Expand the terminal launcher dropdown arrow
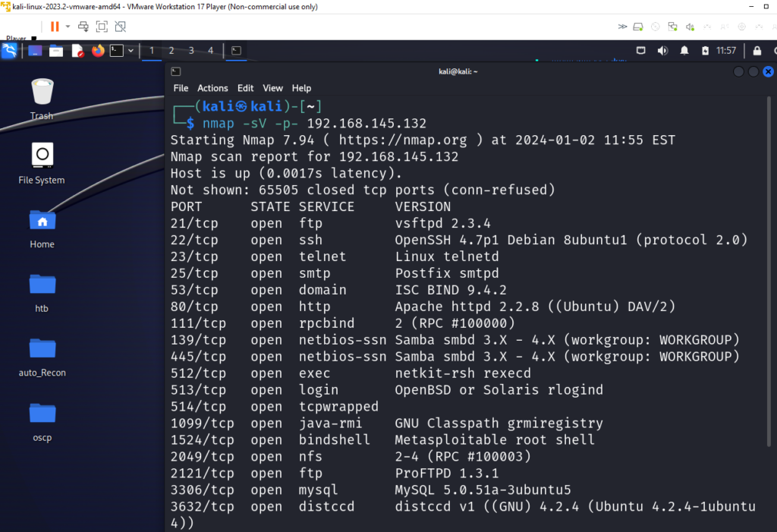777x532 pixels. coord(131,51)
